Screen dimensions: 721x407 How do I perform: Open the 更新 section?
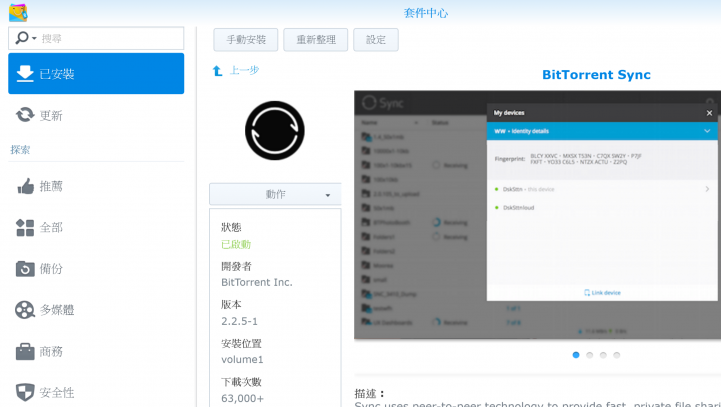pyautogui.click(x=96, y=115)
